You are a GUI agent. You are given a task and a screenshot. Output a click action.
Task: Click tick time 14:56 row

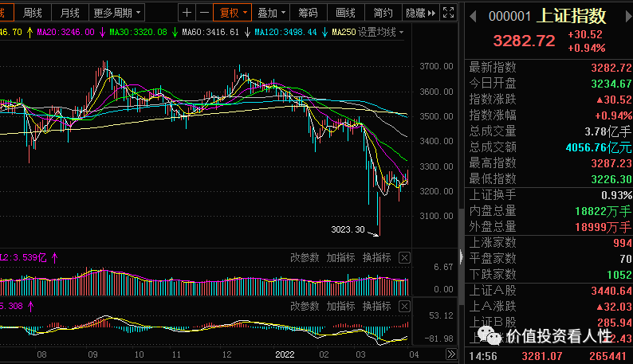click(548, 356)
